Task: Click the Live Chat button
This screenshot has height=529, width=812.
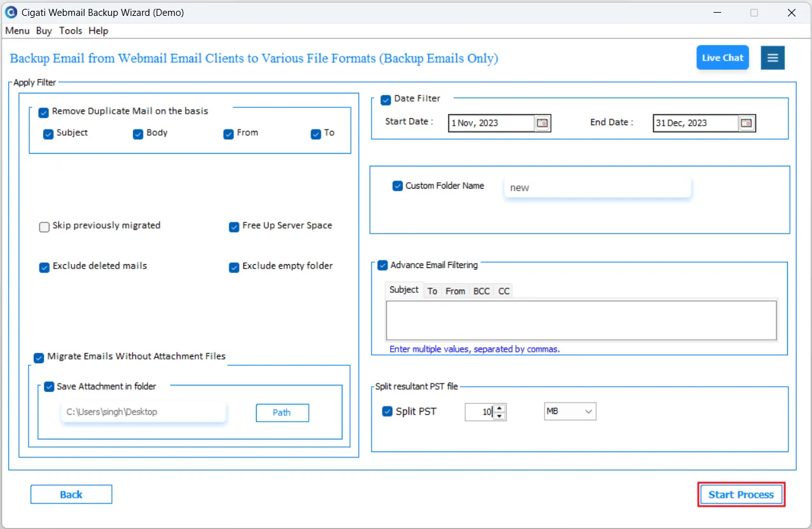Action: pyautogui.click(x=722, y=58)
